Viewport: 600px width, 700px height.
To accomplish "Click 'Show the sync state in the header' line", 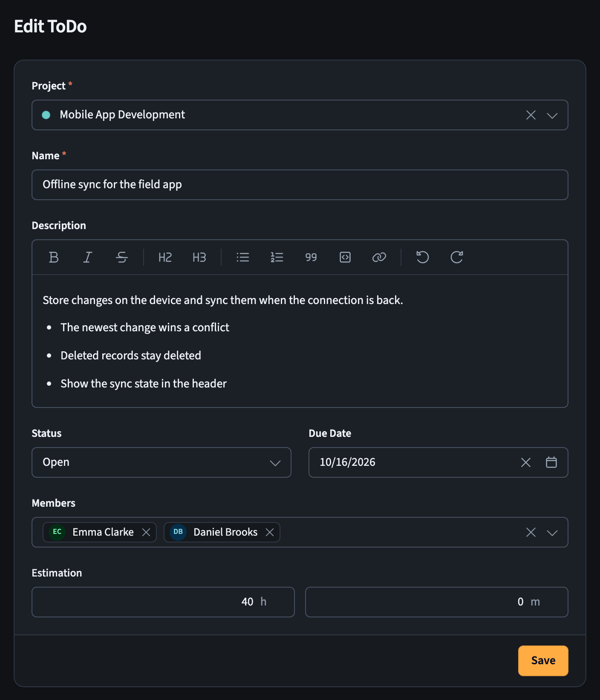I will 144,384.
